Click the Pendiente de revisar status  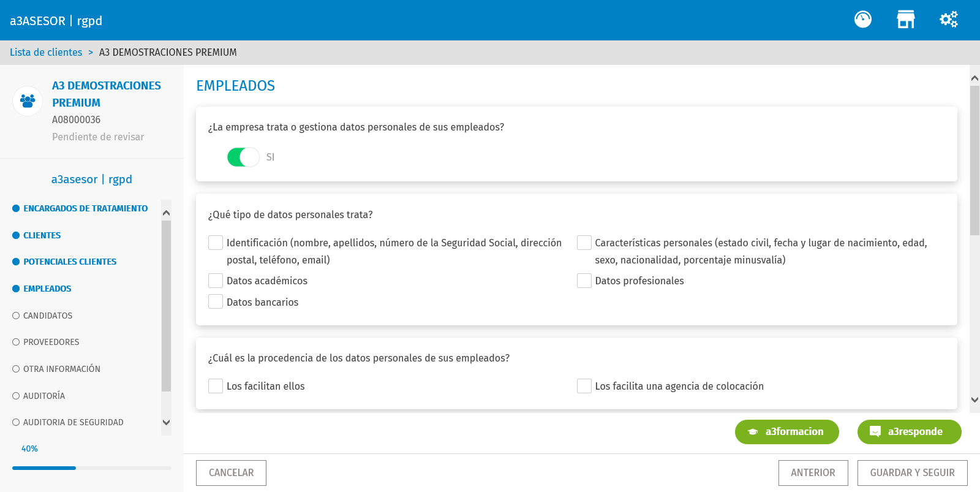click(x=98, y=137)
